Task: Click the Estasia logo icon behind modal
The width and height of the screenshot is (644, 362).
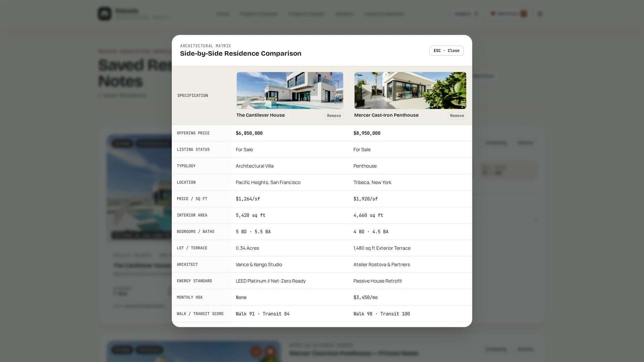Action: tap(105, 14)
